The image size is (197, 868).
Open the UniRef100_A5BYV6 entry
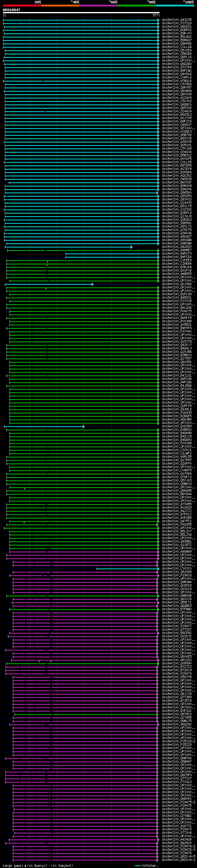(x=177, y=135)
